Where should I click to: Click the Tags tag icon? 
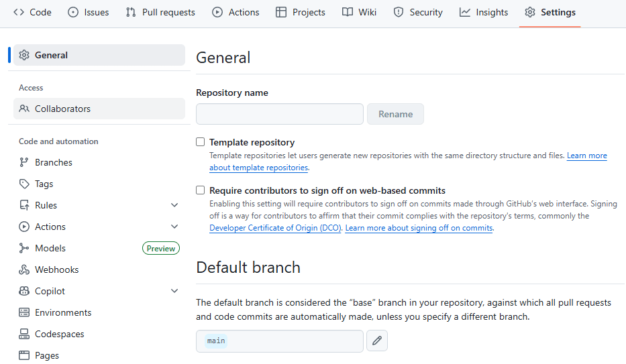tap(24, 184)
